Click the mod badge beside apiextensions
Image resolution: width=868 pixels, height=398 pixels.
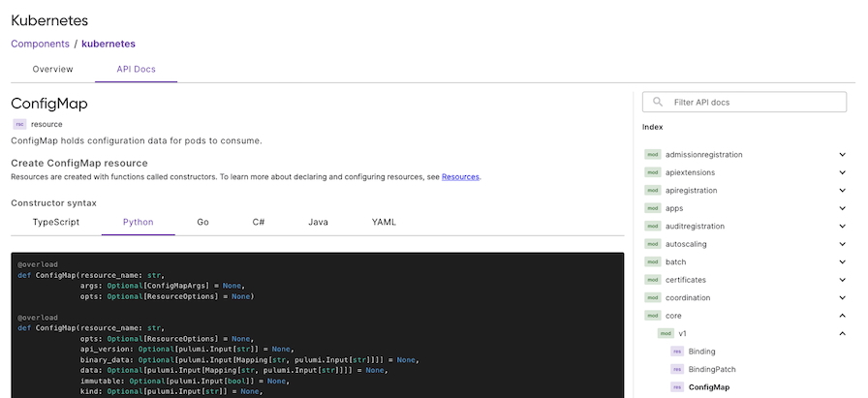(x=653, y=172)
